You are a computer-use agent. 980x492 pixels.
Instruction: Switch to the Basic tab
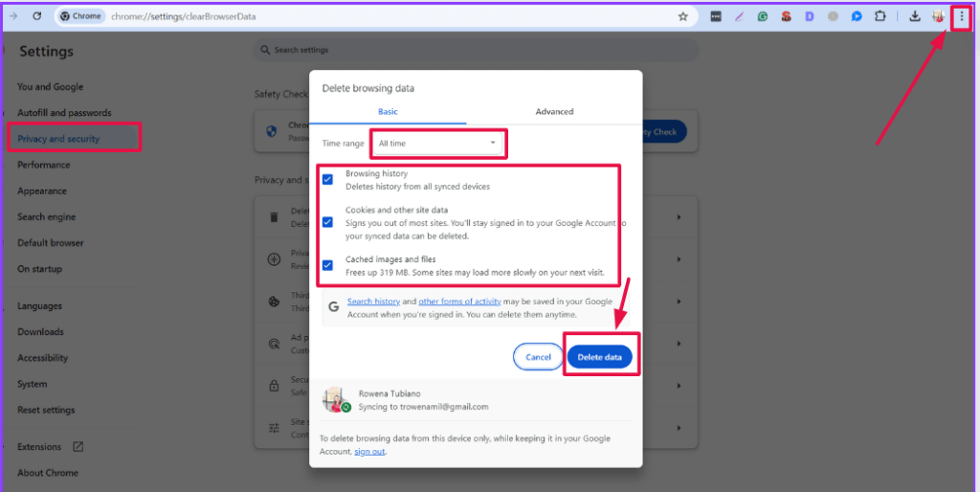[x=388, y=111]
